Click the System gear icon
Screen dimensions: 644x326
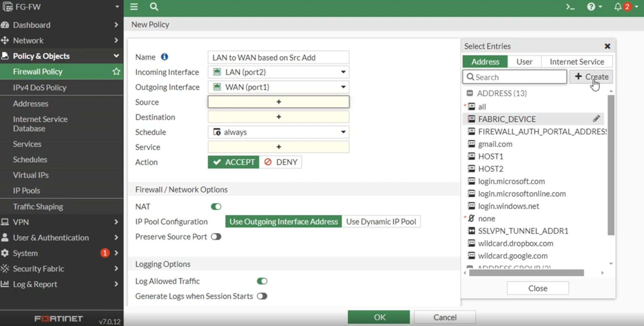click(x=5, y=253)
